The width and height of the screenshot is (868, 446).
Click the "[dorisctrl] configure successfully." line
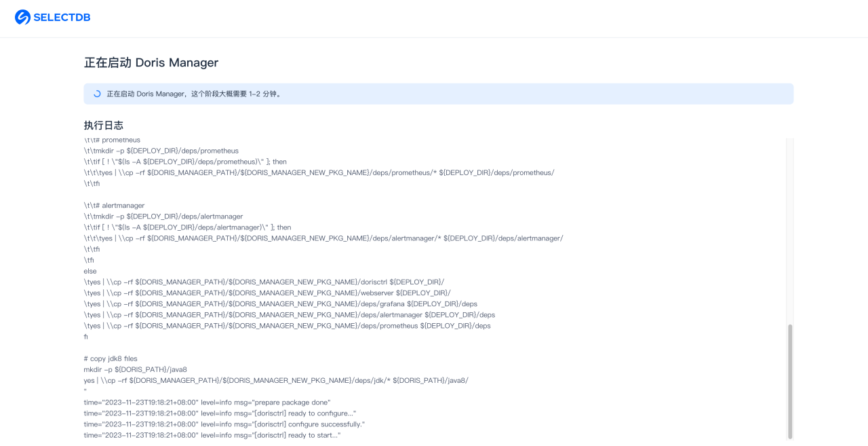pos(224,424)
